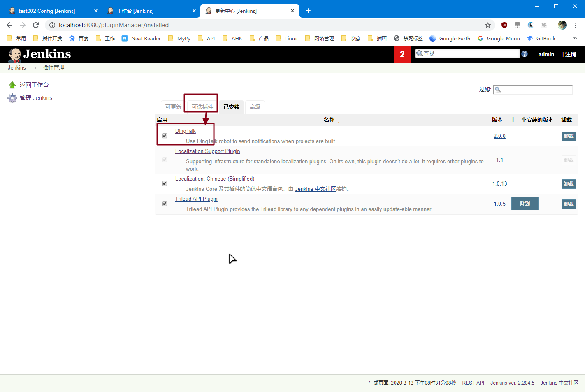
Task: Open the GitBook bookmark
Action: 541,38
